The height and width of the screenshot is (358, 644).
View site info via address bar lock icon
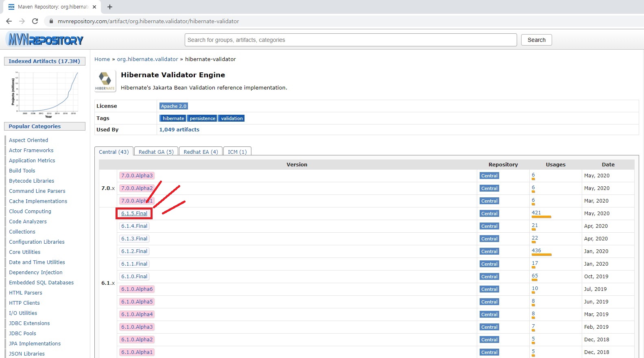51,21
